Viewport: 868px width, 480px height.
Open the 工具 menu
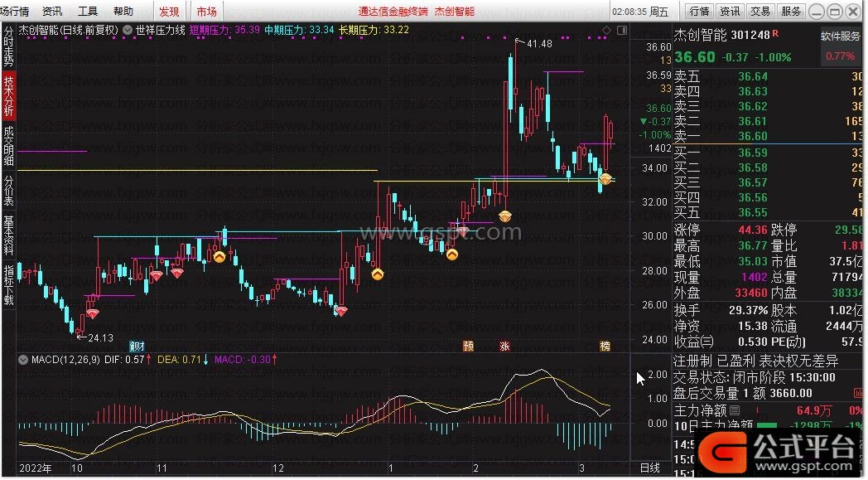coord(88,11)
